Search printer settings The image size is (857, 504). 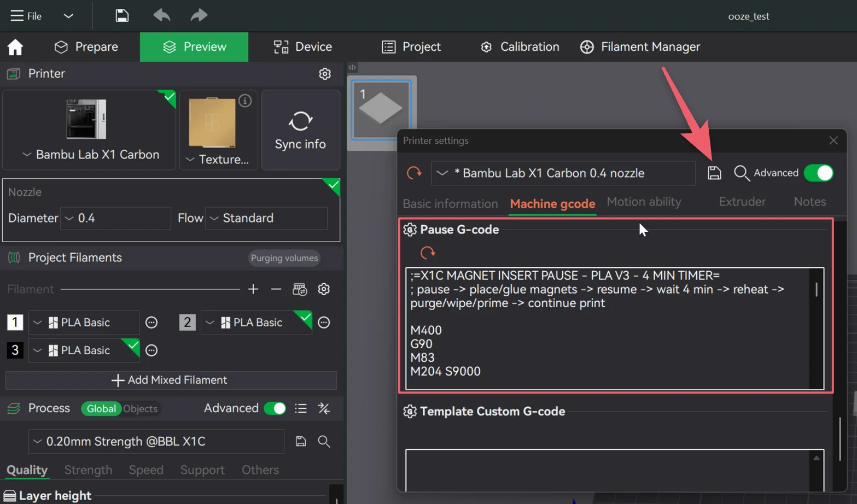pyautogui.click(x=742, y=173)
